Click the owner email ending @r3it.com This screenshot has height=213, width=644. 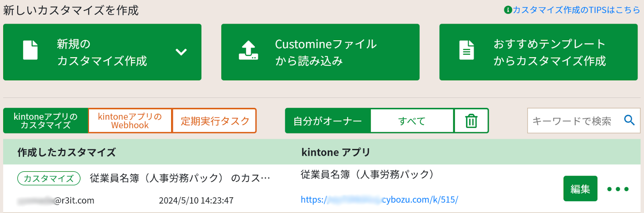(x=56, y=200)
